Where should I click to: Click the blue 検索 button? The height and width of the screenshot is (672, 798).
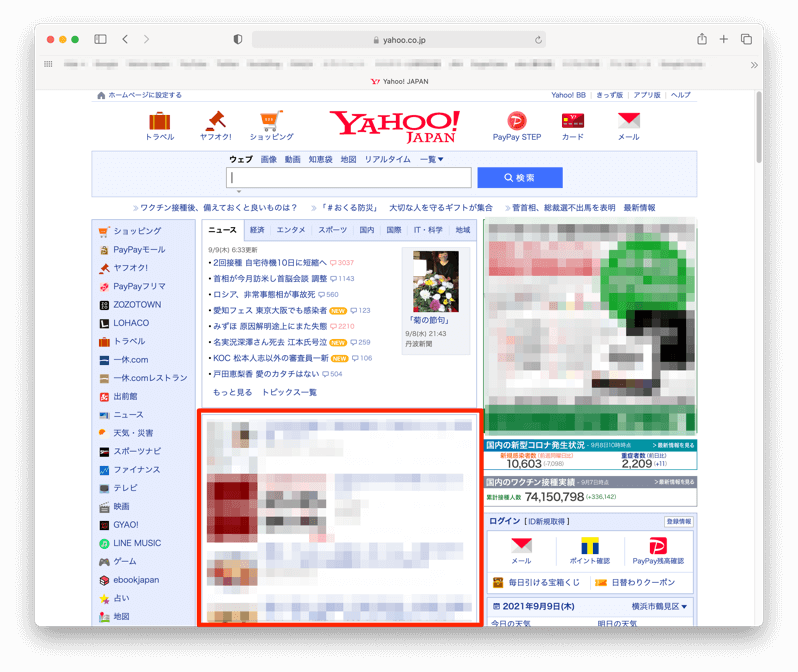520,178
